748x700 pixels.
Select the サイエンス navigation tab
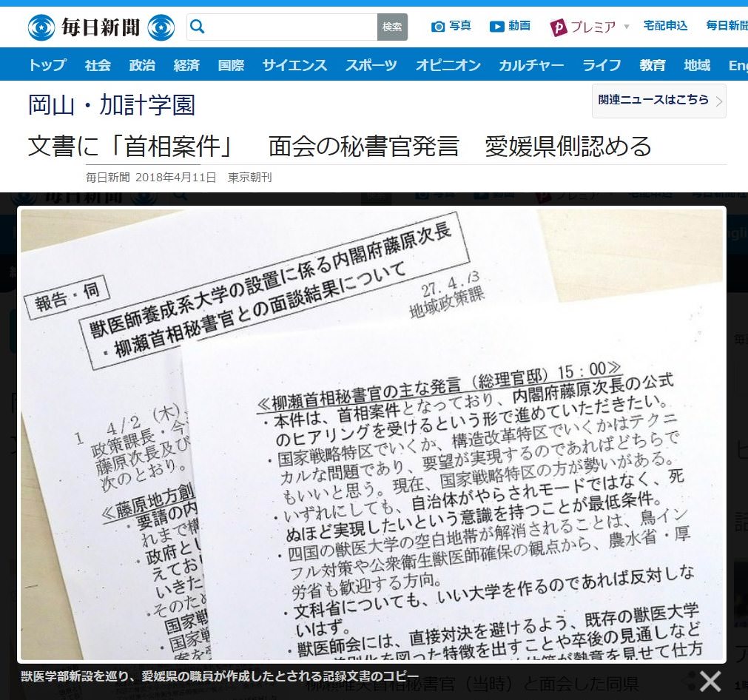click(294, 65)
